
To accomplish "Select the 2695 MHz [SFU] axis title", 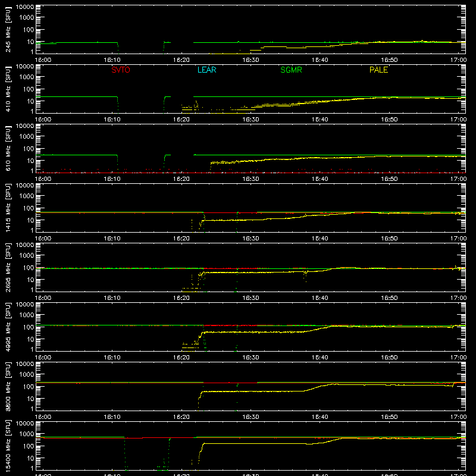I will coord(8,267).
